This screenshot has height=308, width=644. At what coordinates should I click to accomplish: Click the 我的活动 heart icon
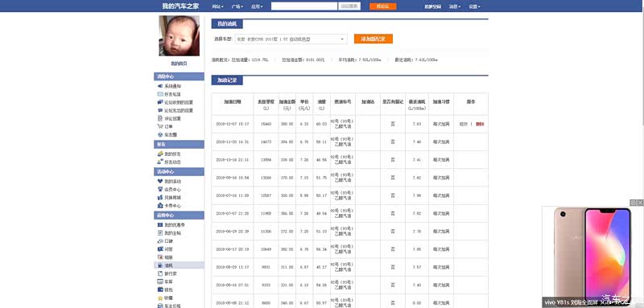click(160, 181)
